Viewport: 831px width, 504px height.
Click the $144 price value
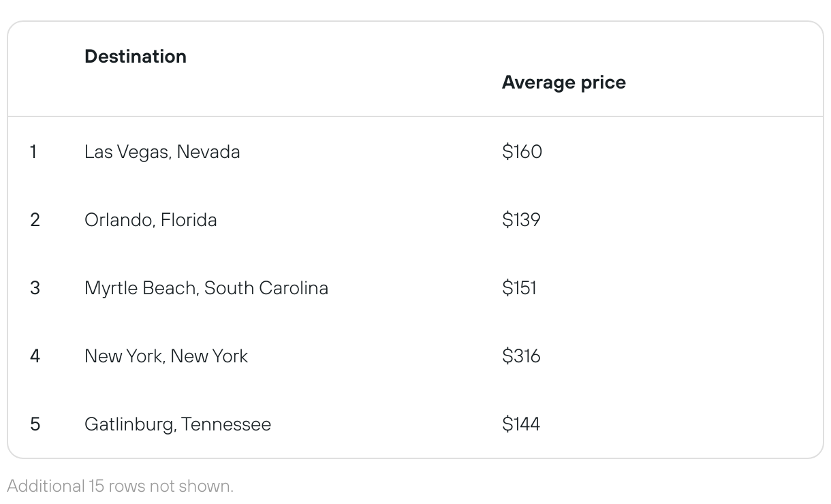521,424
